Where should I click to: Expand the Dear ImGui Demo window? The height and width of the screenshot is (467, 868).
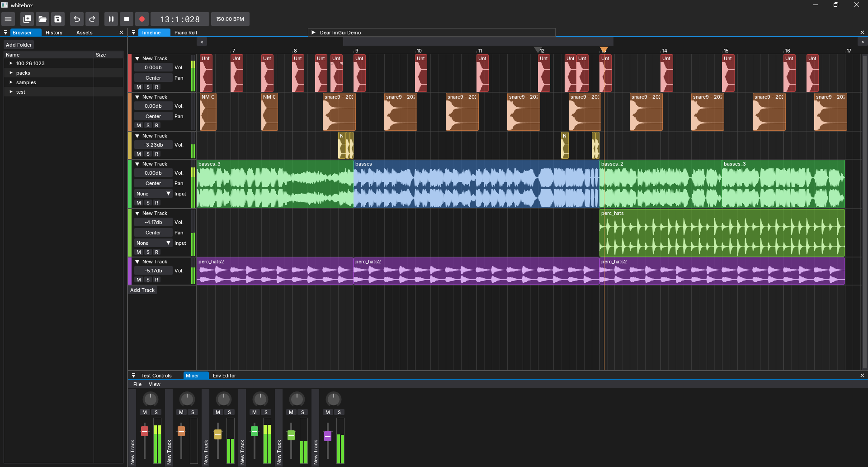pos(313,33)
